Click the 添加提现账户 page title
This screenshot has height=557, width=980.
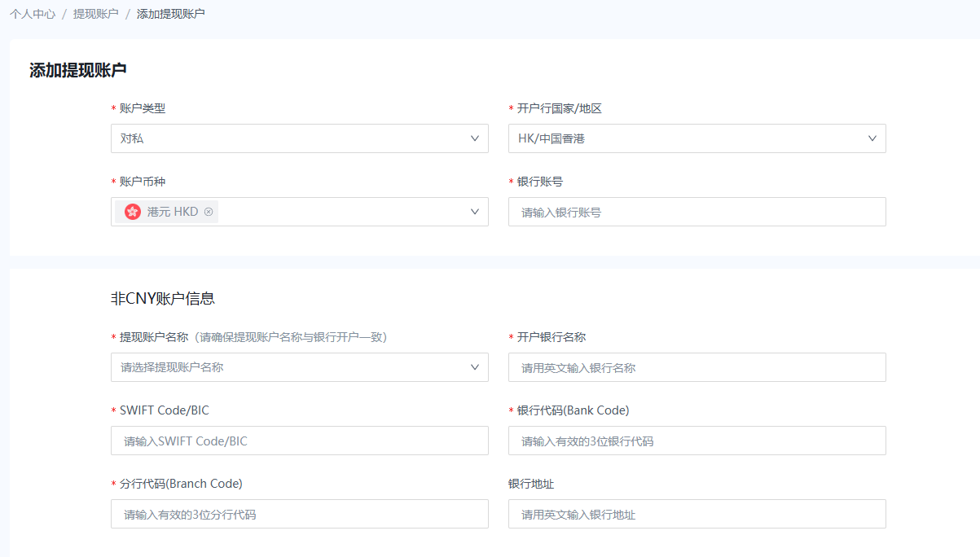[x=78, y=70]
